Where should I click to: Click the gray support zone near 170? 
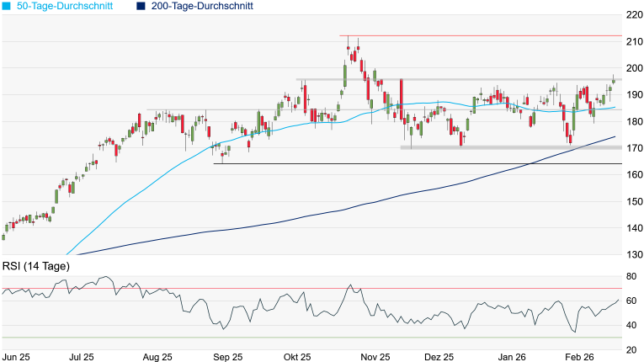point(505,147)
